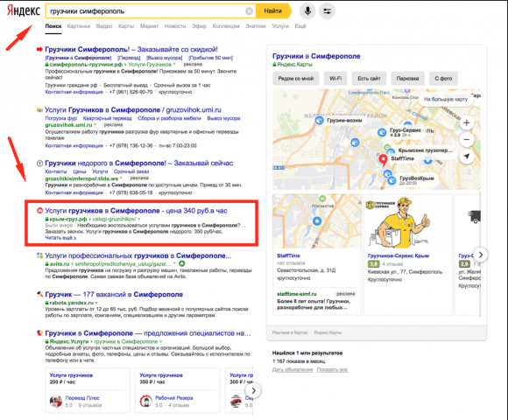The height and width of the screenshot is (420, 508).
Task: Open dropdown arrow after the avito.ru address
Action: pos(174,263)
